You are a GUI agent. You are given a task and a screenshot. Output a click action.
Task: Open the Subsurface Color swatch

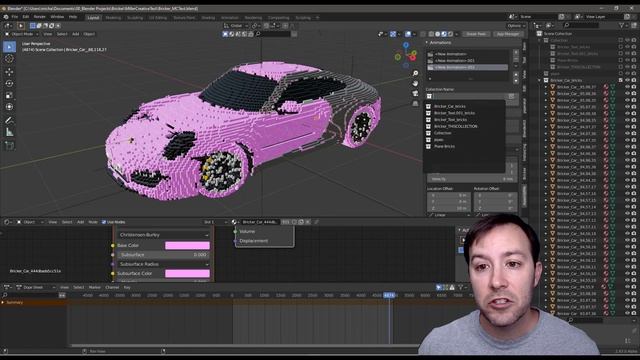[187, 273]
